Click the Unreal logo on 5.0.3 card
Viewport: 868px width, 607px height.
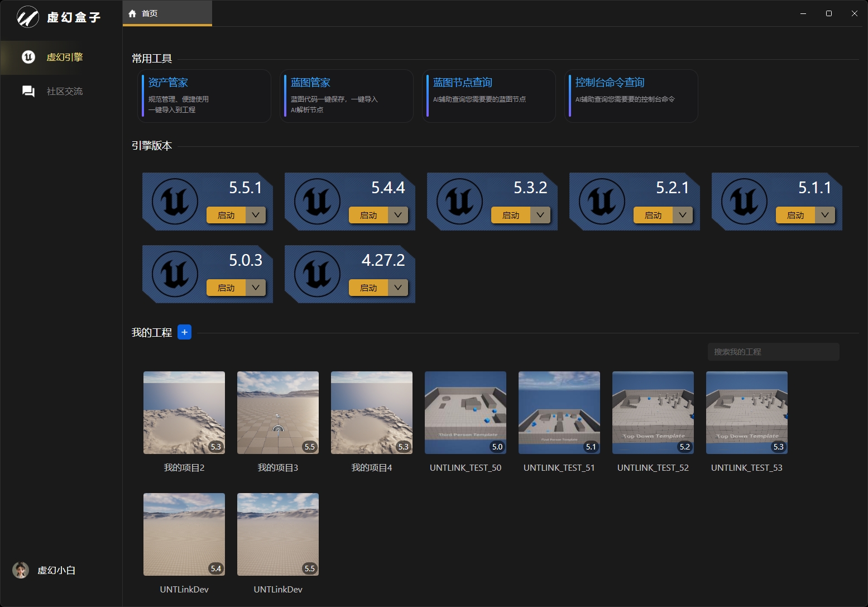tap(175, 274)
